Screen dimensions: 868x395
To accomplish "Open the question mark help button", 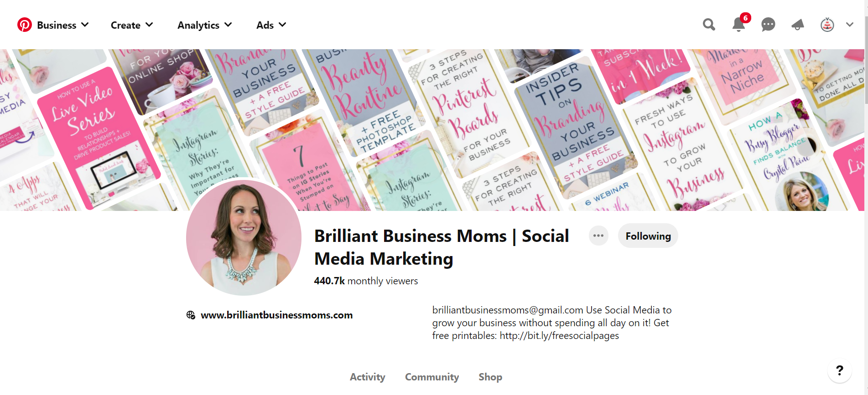I will pyautogui.click(x=839, y=370).
